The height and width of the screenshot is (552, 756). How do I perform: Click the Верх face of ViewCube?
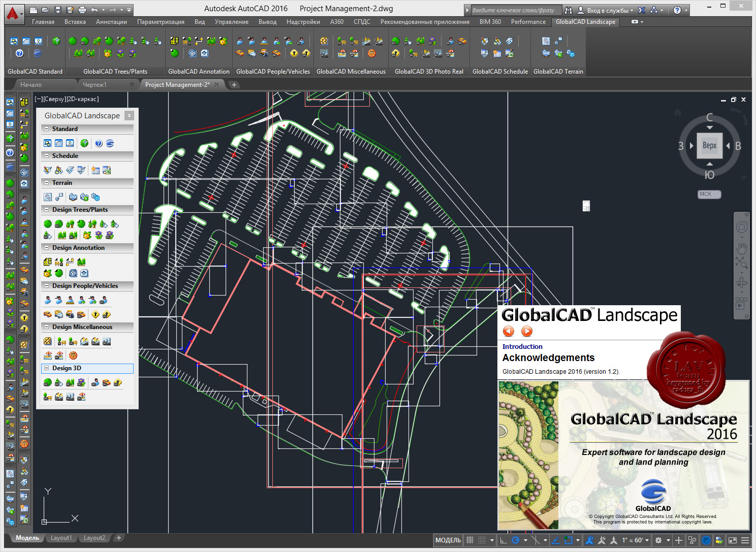pos(710,145)
